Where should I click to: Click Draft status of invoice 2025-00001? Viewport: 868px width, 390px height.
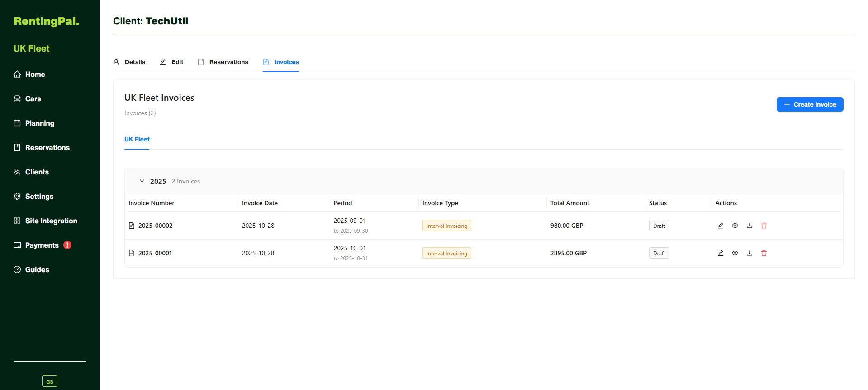[x=659, y=253]
